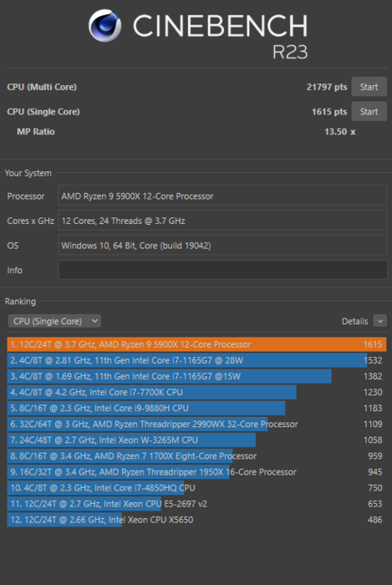Choose the Core i7-7700K ranking row
This screenshot has height=585, width=392.
click(196, 392)
